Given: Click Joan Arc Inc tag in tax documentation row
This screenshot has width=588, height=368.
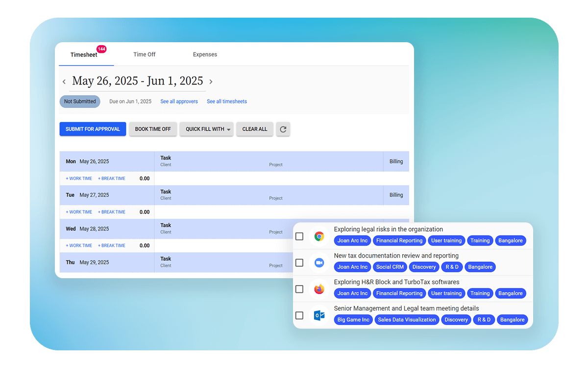Looking at the screenshot, I should 352,267.
